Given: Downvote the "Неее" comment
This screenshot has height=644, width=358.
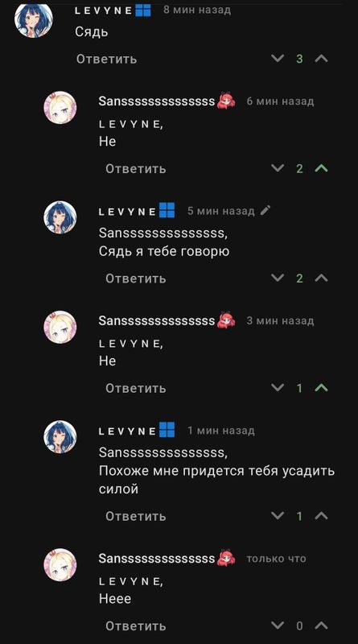Looking at the screenshot, I should pyautogui.click(x=278, y=625).
